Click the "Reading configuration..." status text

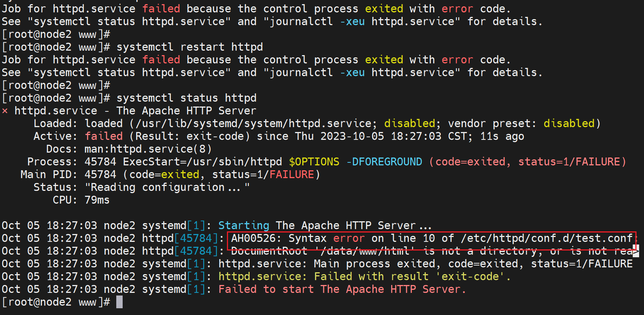pos(167,187)
